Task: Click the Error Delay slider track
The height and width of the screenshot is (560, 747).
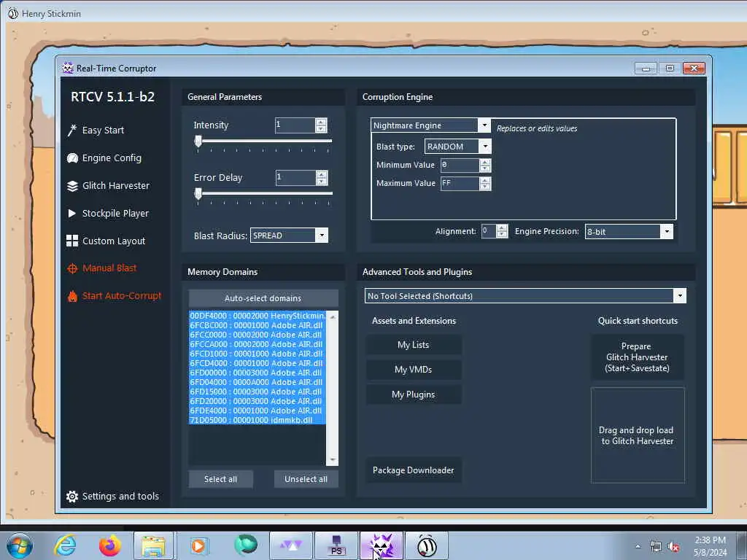Action: (263, 193)
